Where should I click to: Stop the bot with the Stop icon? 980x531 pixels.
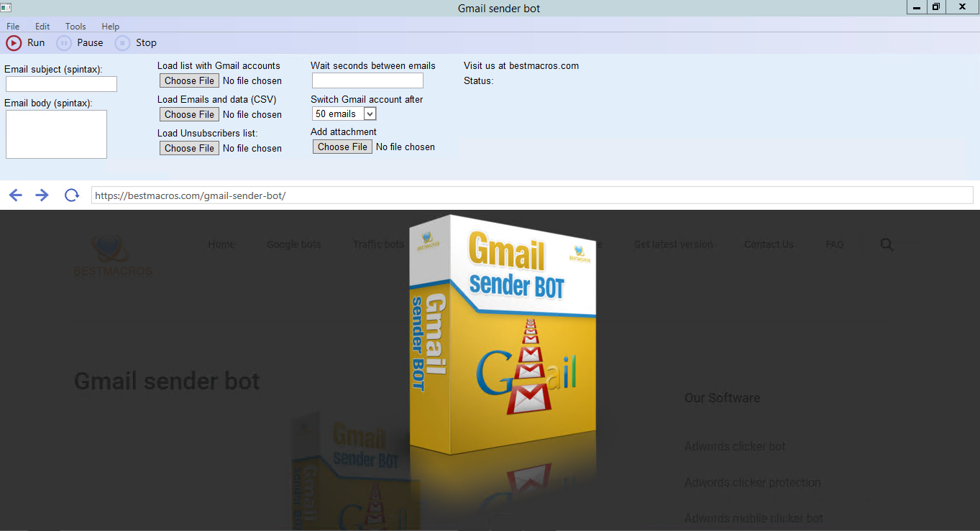123,43
